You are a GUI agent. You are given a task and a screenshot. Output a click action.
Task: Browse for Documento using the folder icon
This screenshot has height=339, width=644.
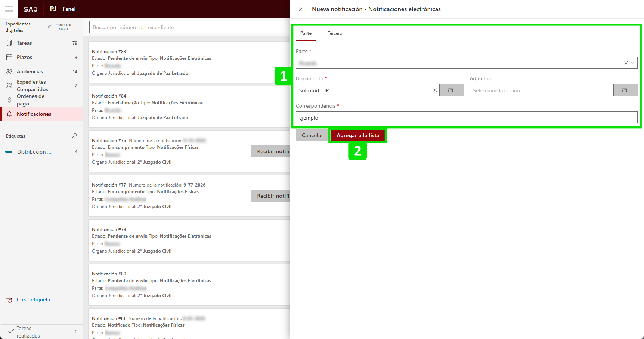pos(451,90)
